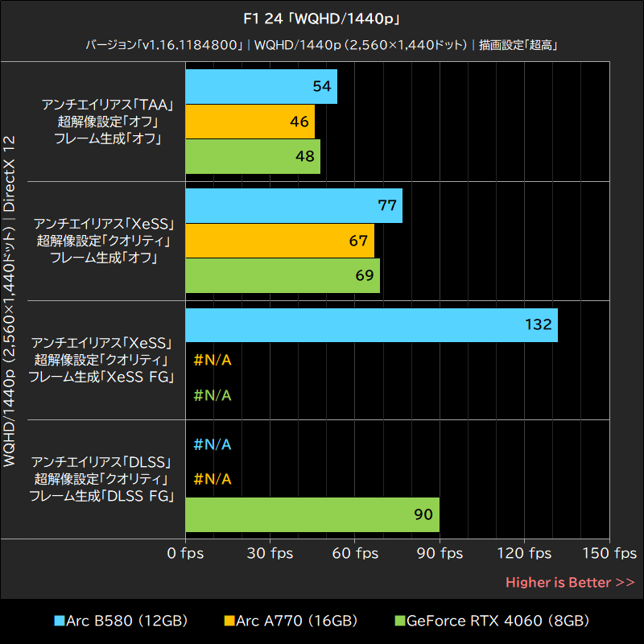Click the 'フレーム生成「DLSS FG」' category label
The width and height of the screenshot is (644, 644).
coord(102,496)
